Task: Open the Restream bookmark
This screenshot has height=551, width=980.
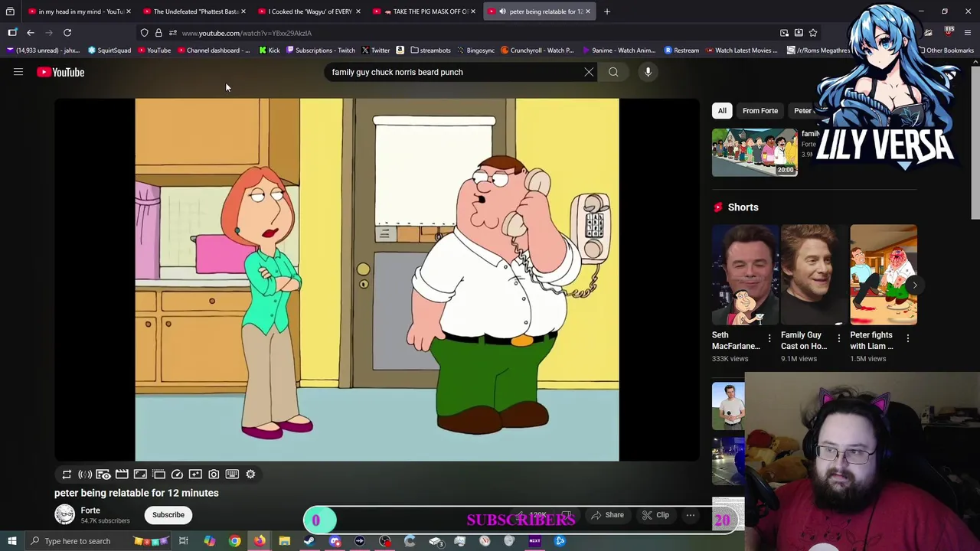Action: click(x=681, y=51)
